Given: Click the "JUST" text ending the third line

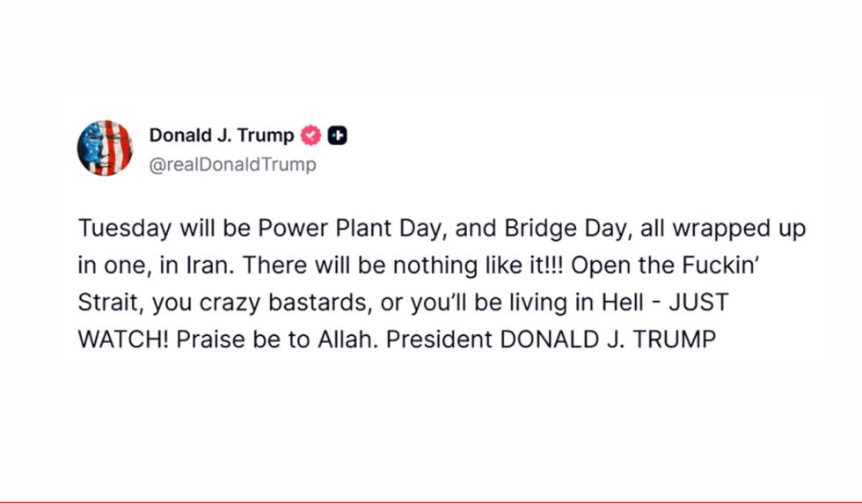Looking at the screenshot, I should [699, 302].
